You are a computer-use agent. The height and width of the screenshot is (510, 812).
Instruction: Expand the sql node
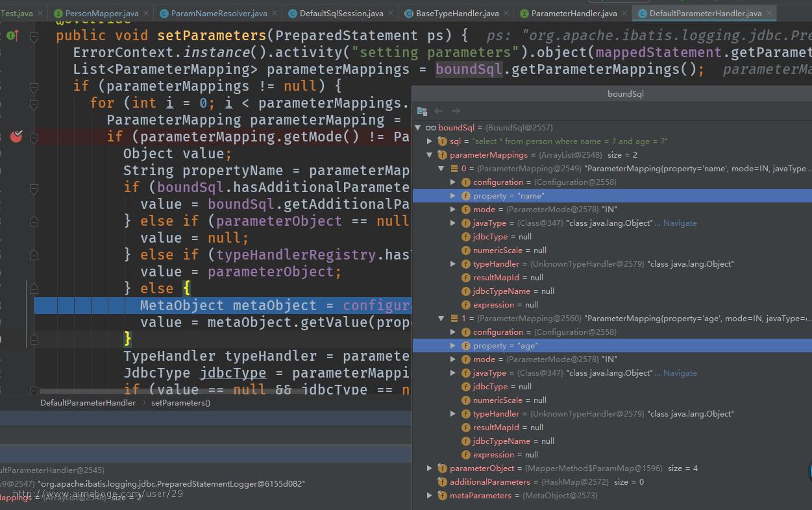[x=430, y=141]
